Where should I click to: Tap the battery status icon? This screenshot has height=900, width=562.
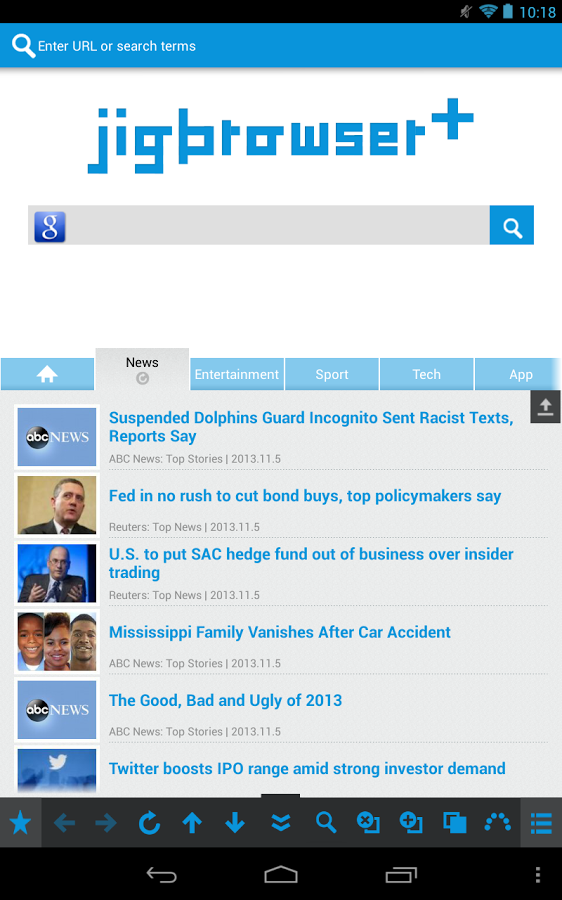point(507,11)
